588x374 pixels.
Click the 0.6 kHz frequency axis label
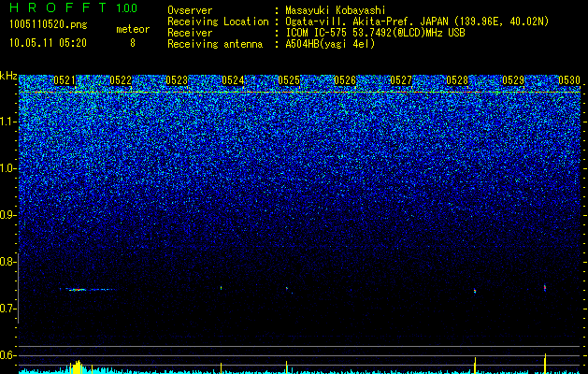coord(8,355)
